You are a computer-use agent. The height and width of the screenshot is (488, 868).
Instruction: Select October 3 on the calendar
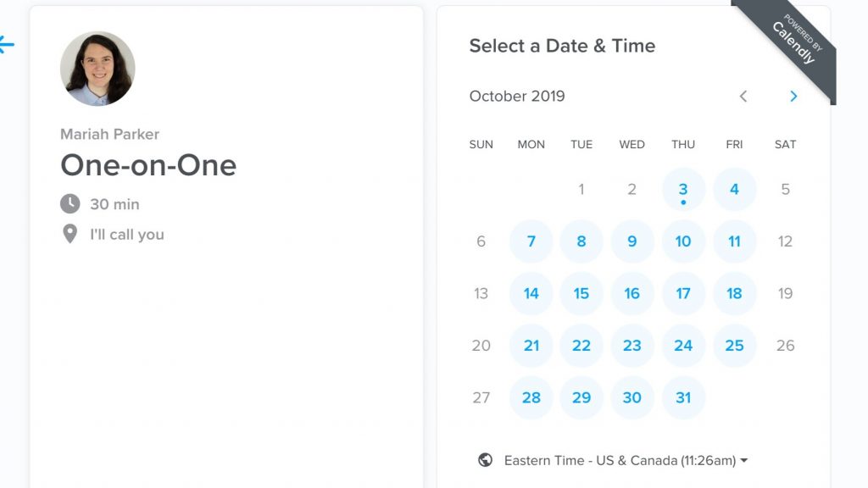tap(683, 190)
